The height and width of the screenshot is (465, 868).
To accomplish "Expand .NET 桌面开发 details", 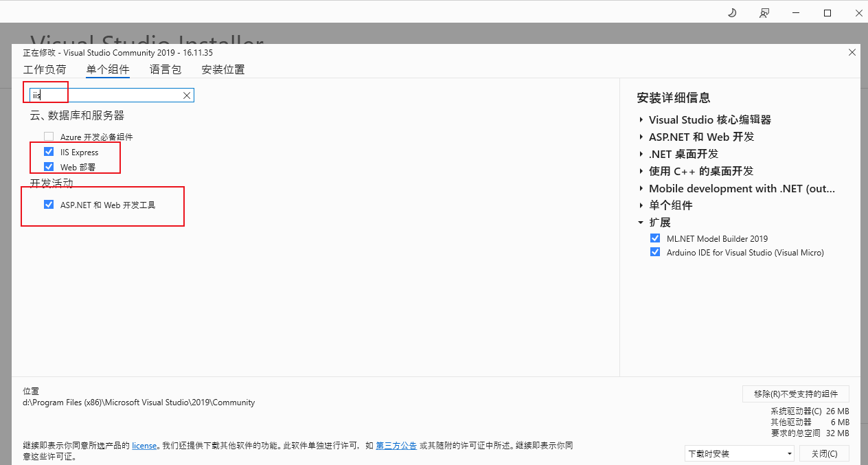I will [641, 154].
